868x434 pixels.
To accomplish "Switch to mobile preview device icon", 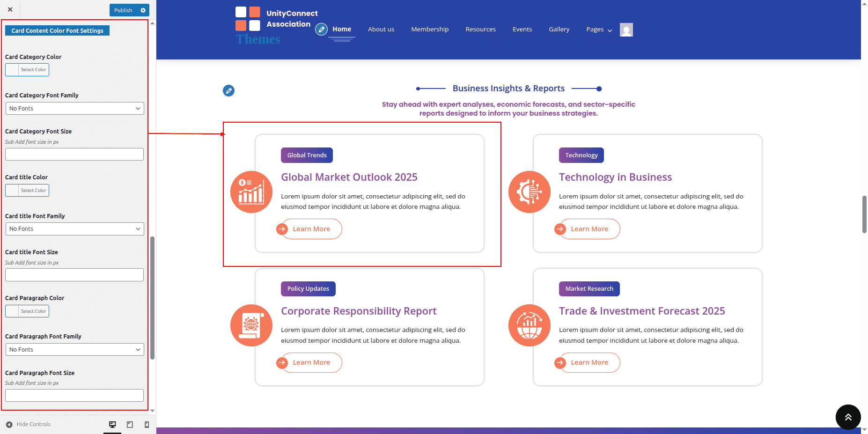I will click(147, 424).
